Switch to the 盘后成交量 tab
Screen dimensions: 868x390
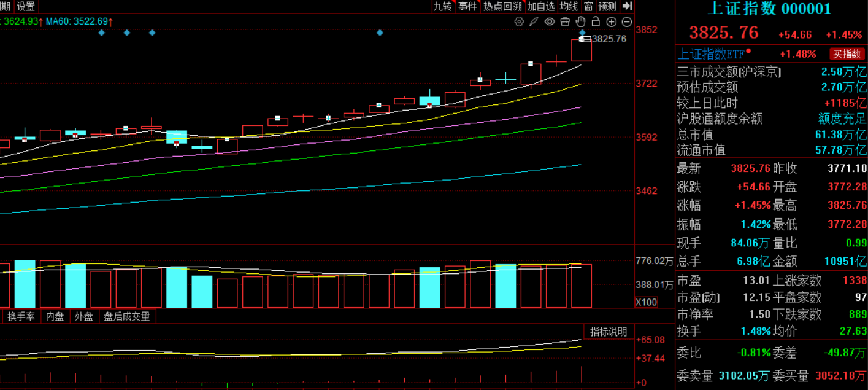point(127,317)
